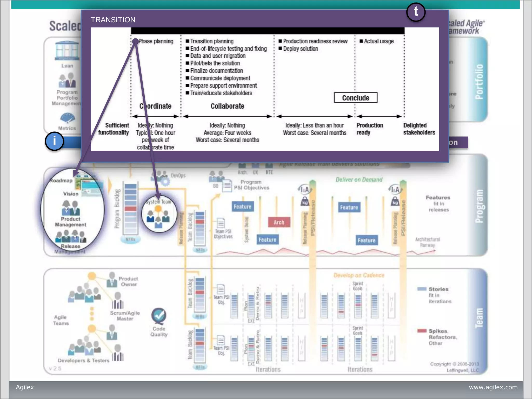Select the System Team icon circle

pyautogui.click(x=159, y=214)
